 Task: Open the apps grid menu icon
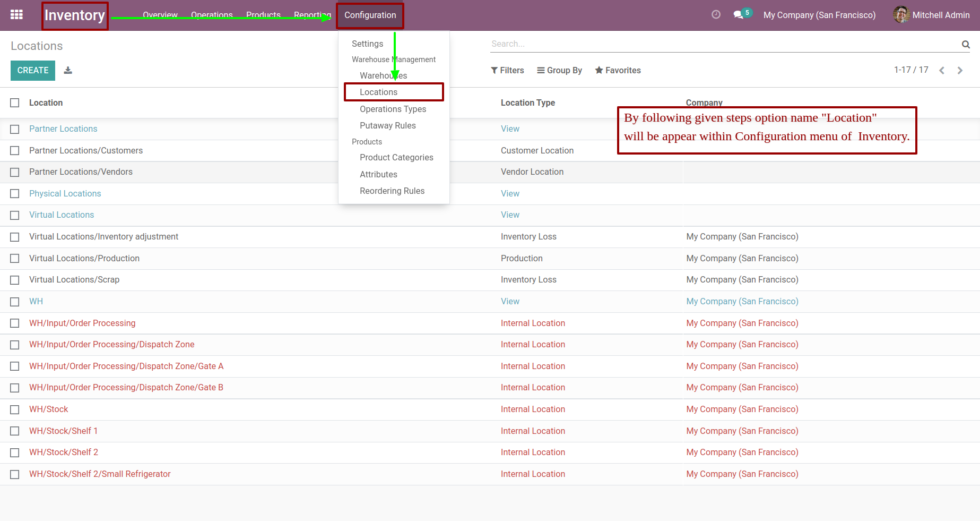pos(16,15)
